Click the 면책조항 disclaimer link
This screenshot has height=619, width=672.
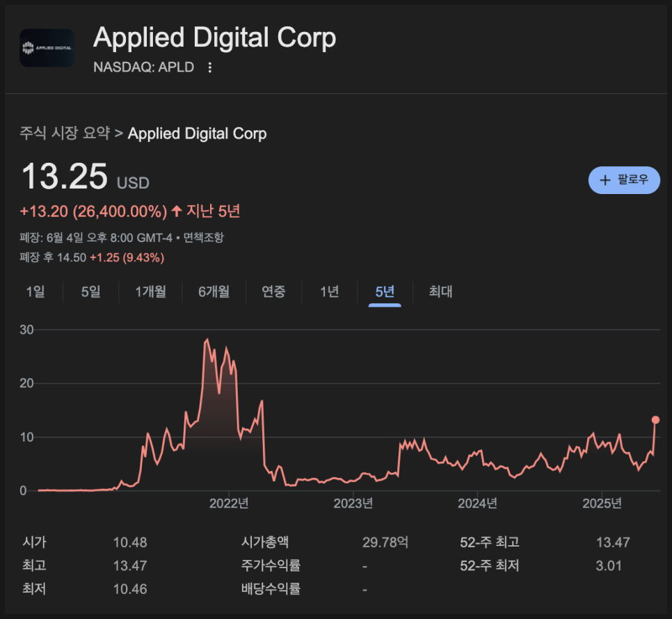pyautogui.click(x=204, y=237)
